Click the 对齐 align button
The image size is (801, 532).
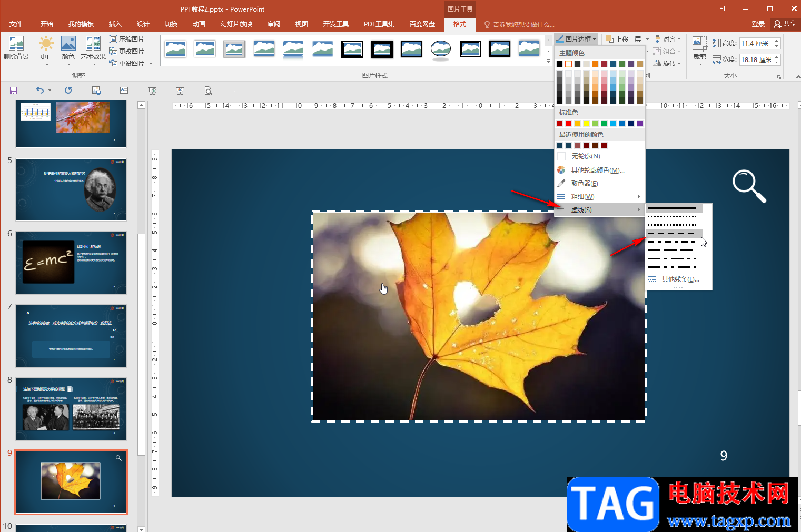click(667, 39)
